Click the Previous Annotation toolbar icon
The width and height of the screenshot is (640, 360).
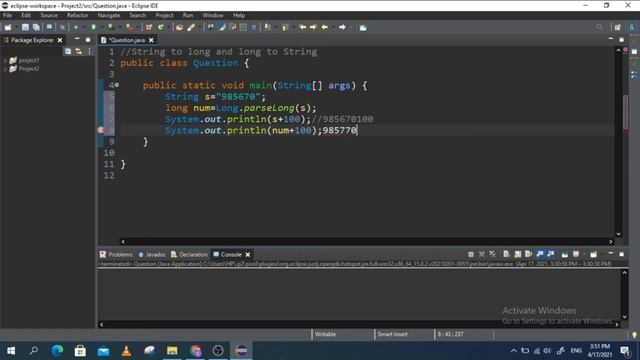coord(285,27)
